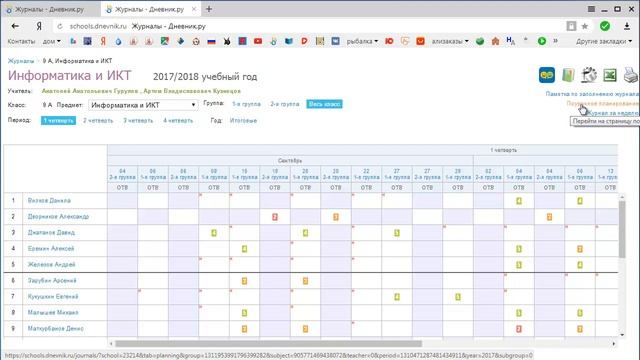640x360 pixels.
Task: Switch to the 3 четверть period
Action: click(x=138, y=120)
